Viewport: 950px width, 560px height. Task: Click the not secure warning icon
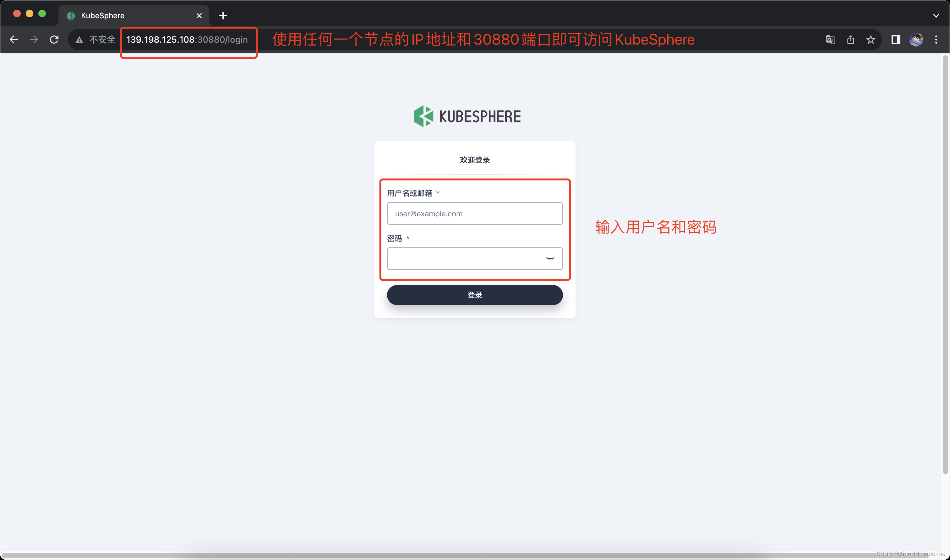point(79,40)
